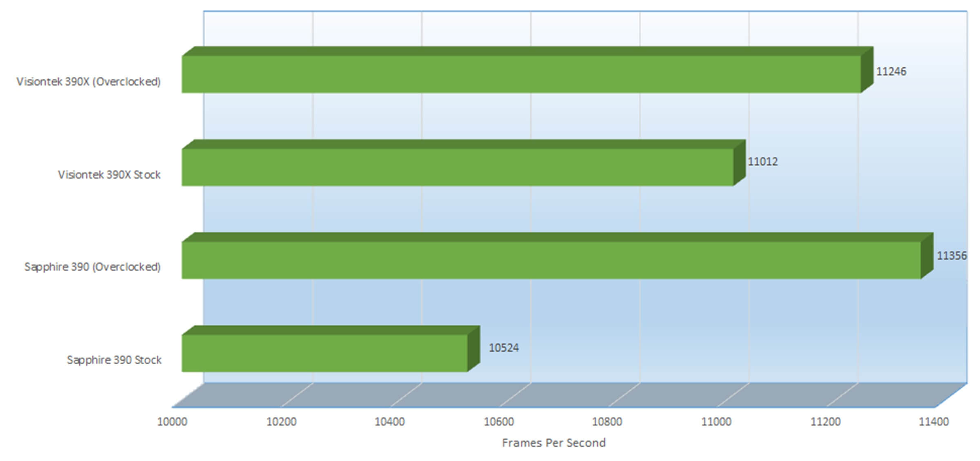The height and width of the screenshot is (461, 980).
Task: Select the 10800 axis value
Action: (x=607, y=422)
